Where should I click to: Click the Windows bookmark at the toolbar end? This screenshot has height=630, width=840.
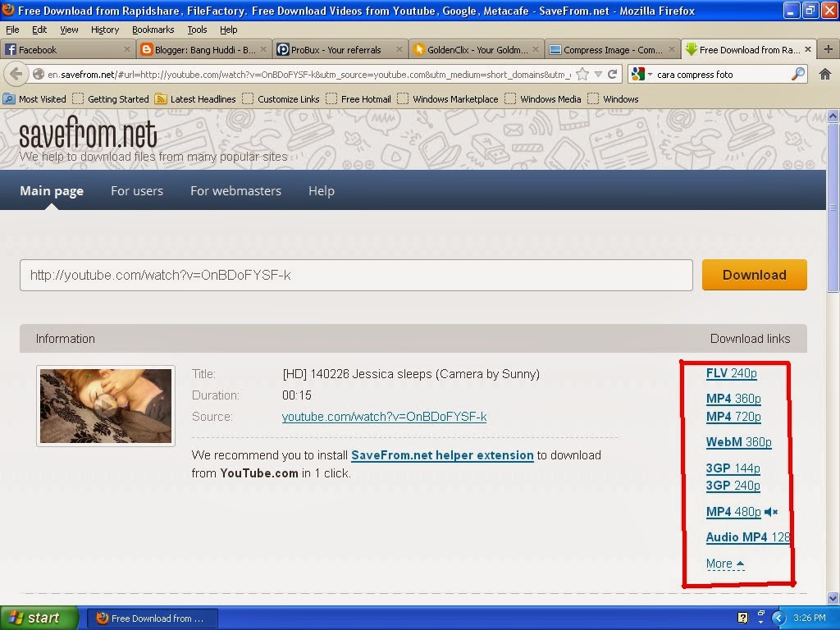click(613, 99)
